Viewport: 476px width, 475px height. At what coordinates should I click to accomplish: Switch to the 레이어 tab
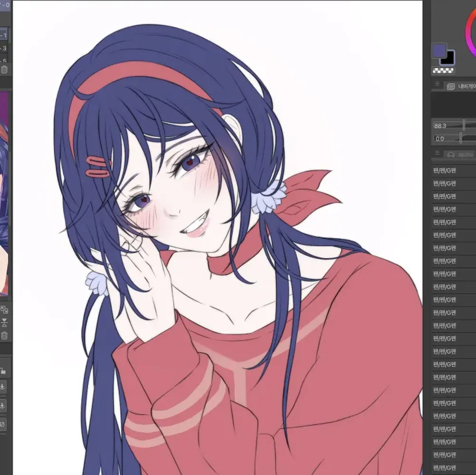[460, 154]
